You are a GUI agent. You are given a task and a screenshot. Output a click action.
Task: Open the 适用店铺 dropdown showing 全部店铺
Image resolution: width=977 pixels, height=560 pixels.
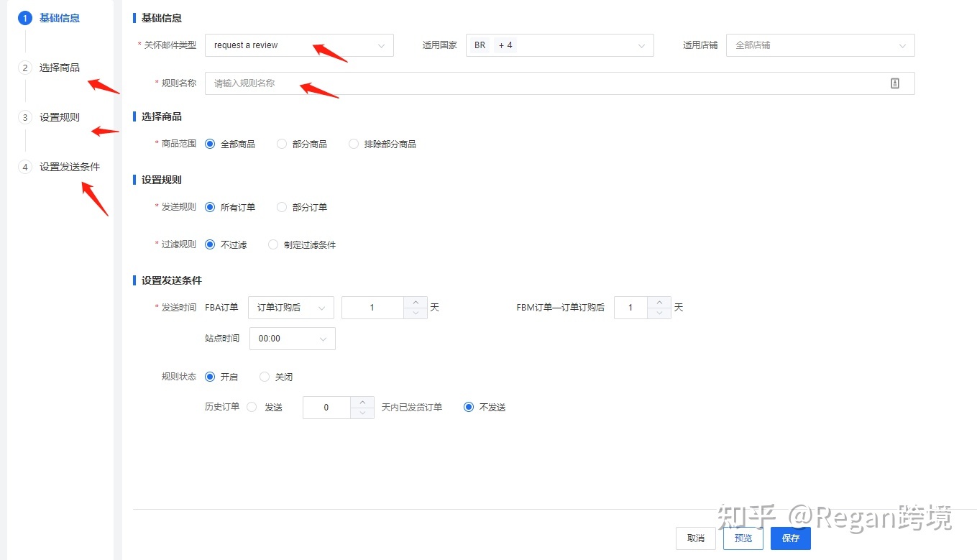(820, 45)
